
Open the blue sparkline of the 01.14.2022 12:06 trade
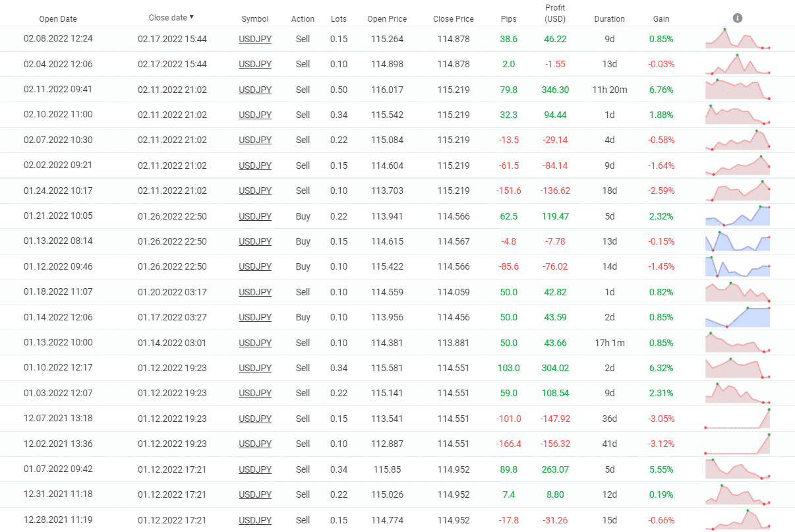(737, 317)
